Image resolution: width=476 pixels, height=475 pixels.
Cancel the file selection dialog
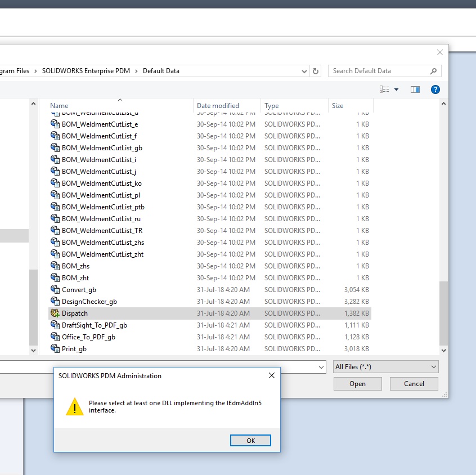(414, 384)
